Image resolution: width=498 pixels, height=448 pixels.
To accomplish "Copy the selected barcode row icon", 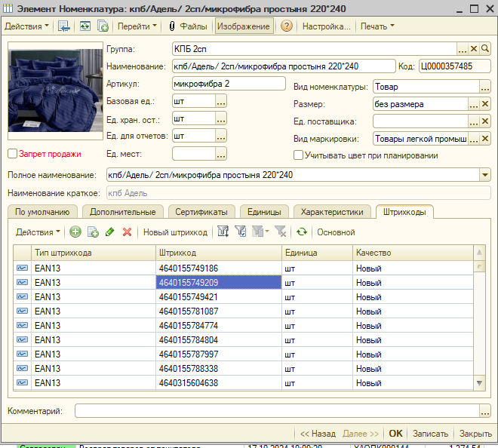I will point(93,232).
